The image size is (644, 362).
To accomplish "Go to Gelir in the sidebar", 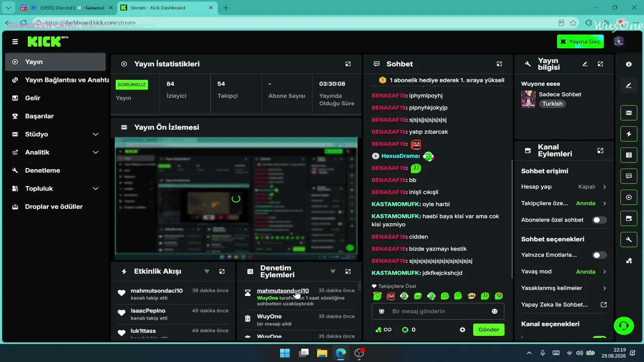I will (55, 98).
